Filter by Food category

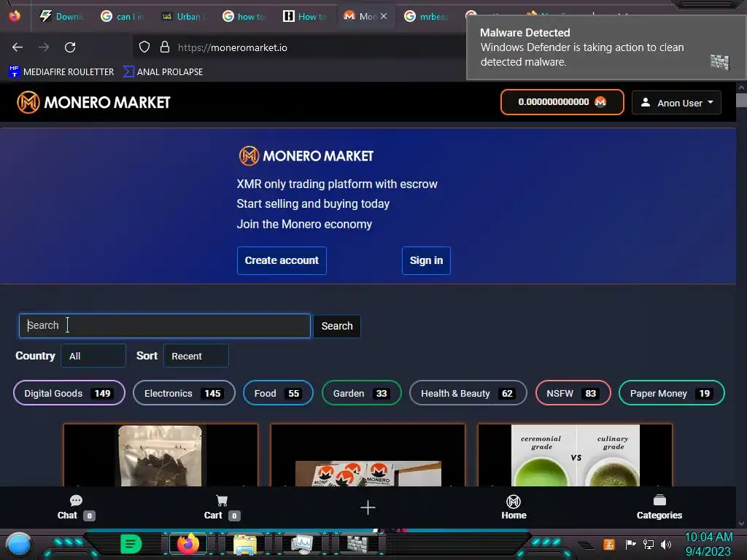(278, 393)
